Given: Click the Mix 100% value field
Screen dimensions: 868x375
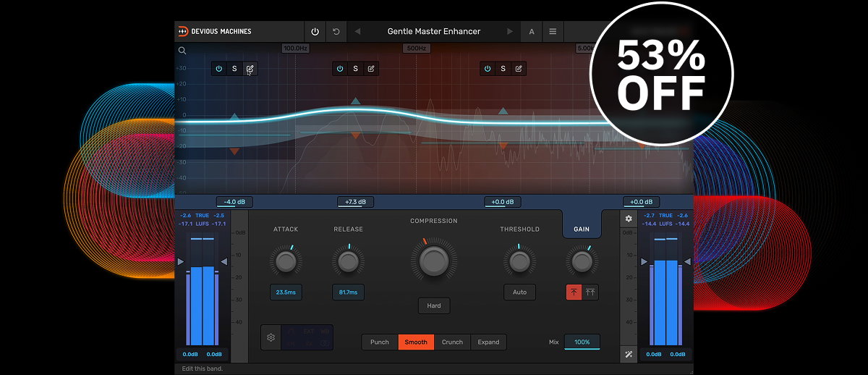Looking at the screenshot, I should coord(582,342).
